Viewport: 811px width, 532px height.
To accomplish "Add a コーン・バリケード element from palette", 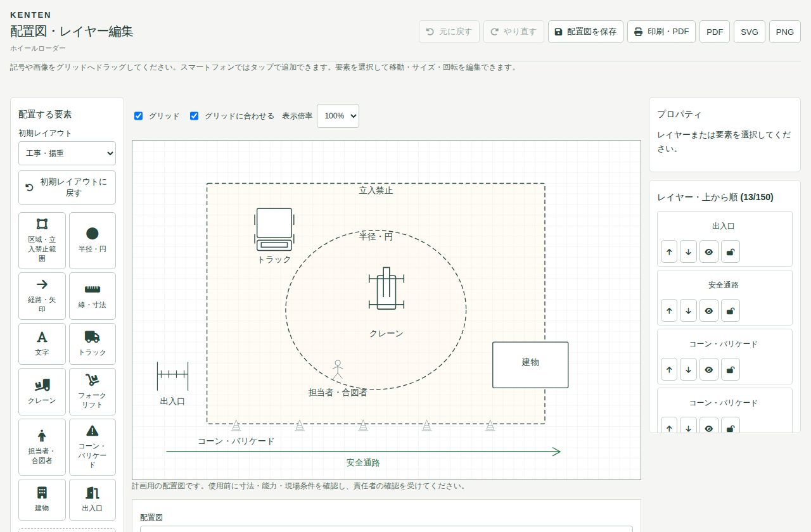I will coord(93,447).
